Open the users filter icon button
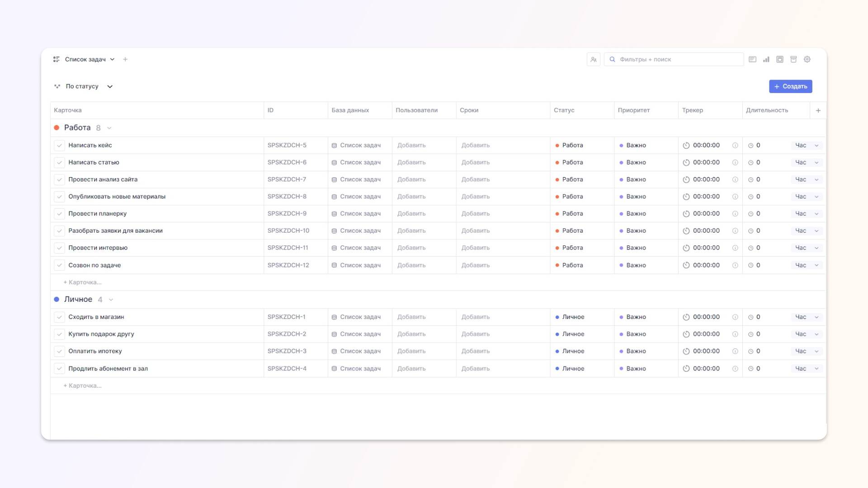The width and height of the screenshot is (868, 488). [593, 59]
